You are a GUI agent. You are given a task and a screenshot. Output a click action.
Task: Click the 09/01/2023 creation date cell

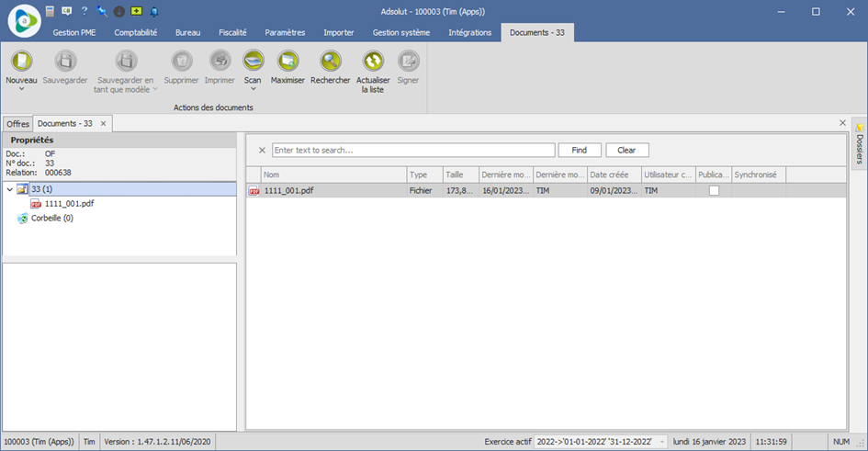614,190
